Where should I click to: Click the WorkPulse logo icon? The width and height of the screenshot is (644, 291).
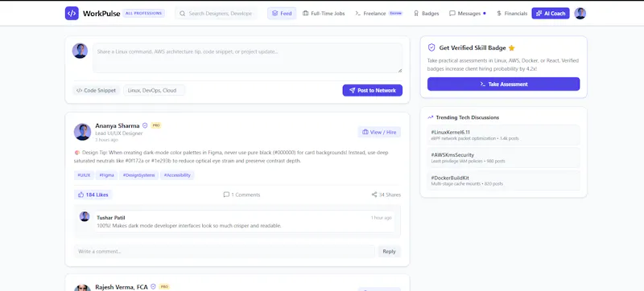[72, 13]
